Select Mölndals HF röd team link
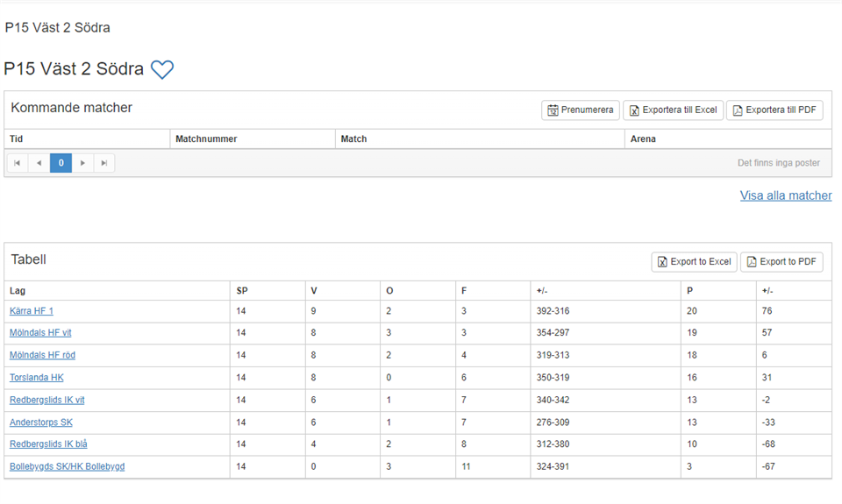842x504 pixels. point(42,355)
